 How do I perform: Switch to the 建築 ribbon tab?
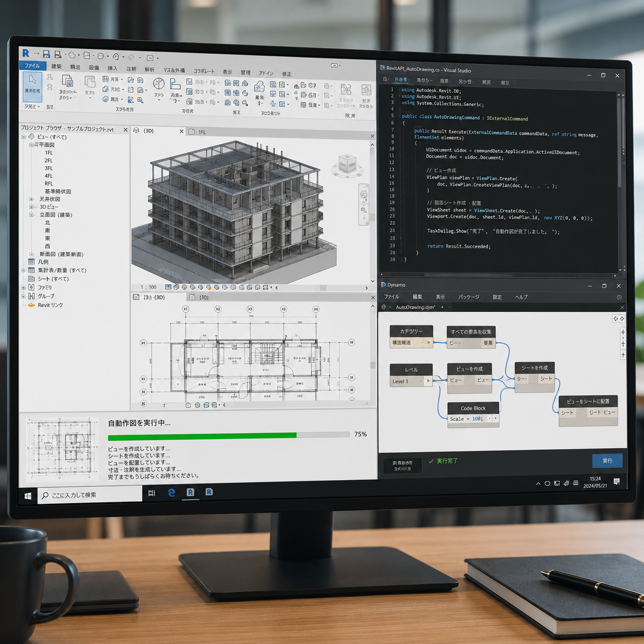(x=56, y=66)
